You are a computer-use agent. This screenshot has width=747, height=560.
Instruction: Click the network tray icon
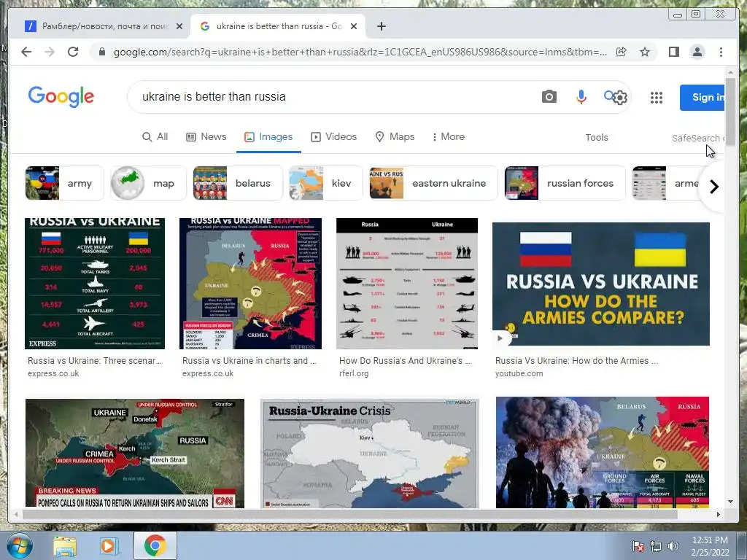tap(656, 546)
